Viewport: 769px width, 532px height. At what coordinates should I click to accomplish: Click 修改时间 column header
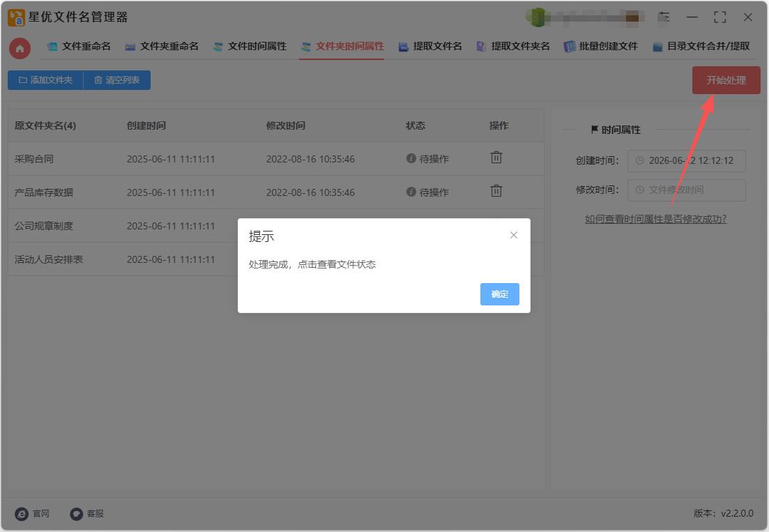click(285, 126)
